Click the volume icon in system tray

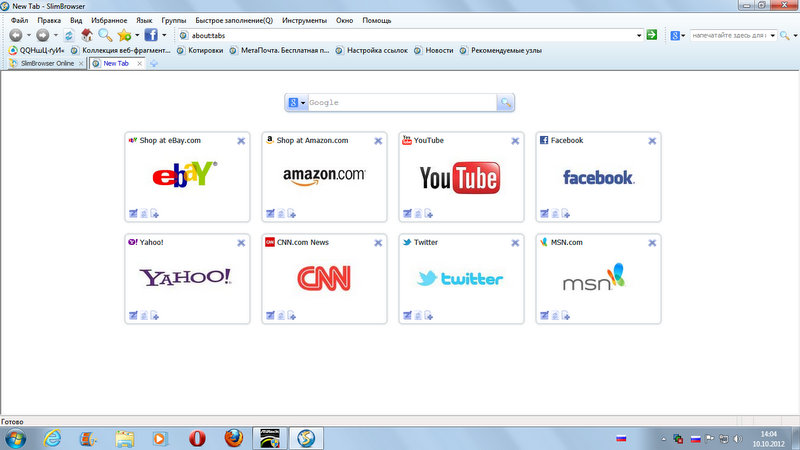point(737,439)
